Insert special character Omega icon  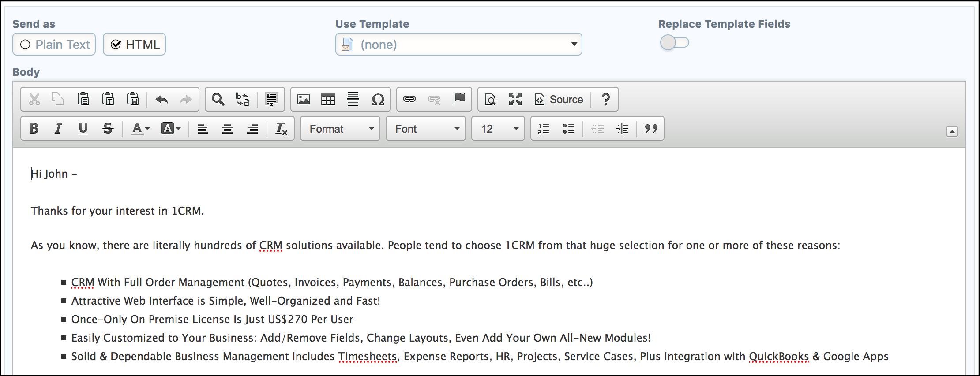tap(378, 99)
